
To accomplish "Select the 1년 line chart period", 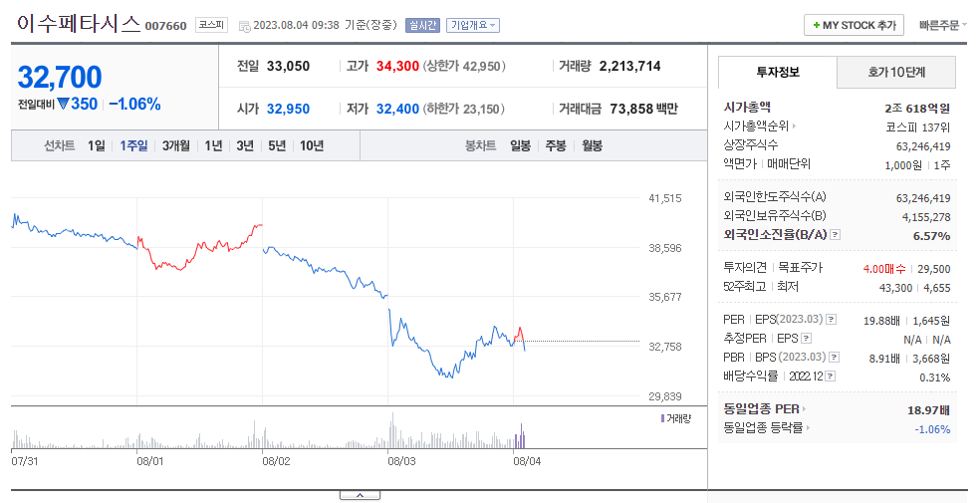I will coord(213,145).
